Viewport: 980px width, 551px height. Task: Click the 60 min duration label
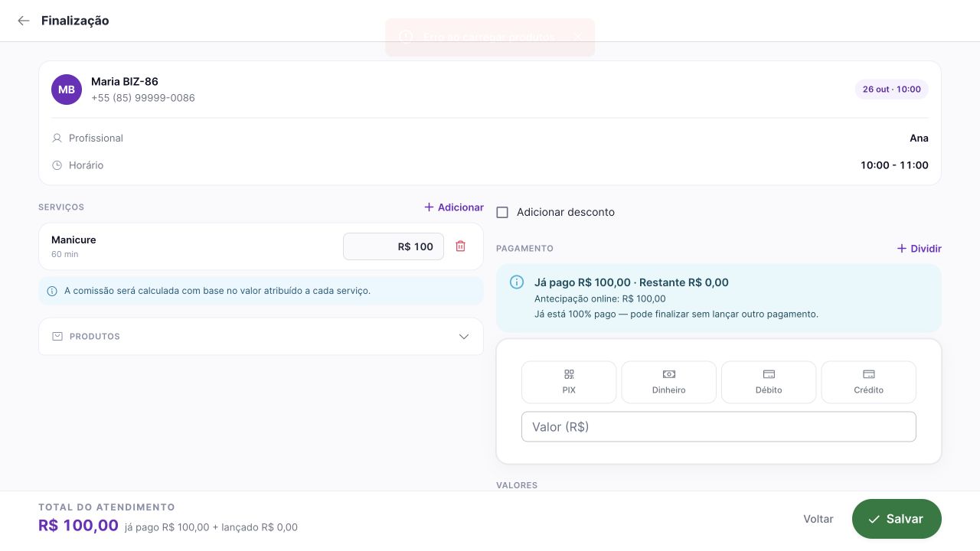pyautogui.click(x=65, y=254)
